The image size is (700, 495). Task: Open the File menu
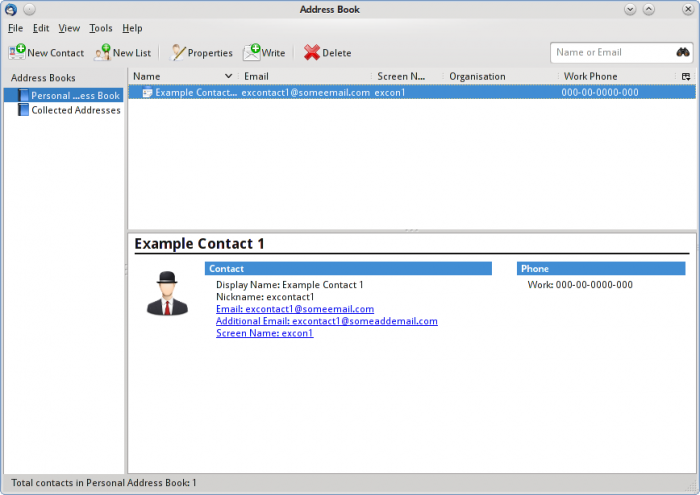point(15,28)
